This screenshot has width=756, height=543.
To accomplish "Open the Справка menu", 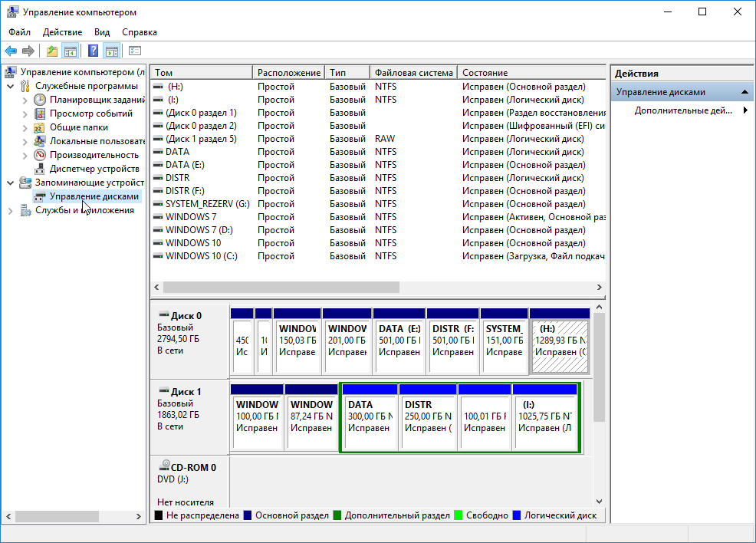I will (x=140, y=32).
